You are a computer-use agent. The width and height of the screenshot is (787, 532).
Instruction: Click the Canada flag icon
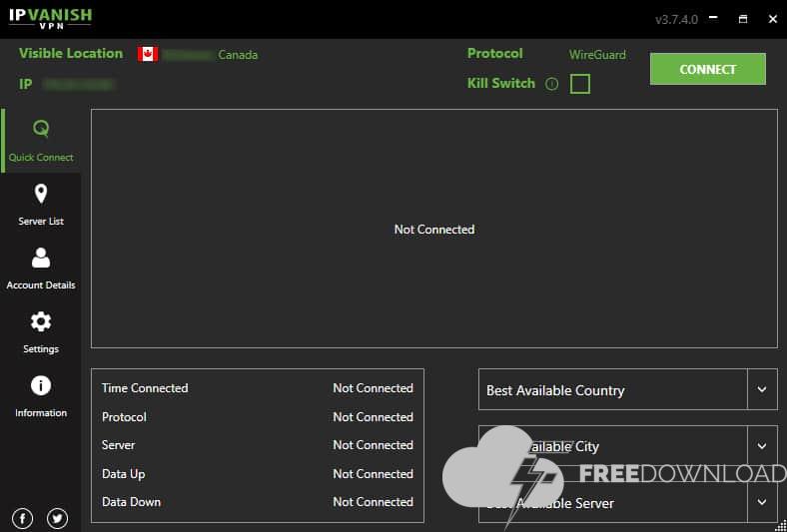[x=148, y=54]
